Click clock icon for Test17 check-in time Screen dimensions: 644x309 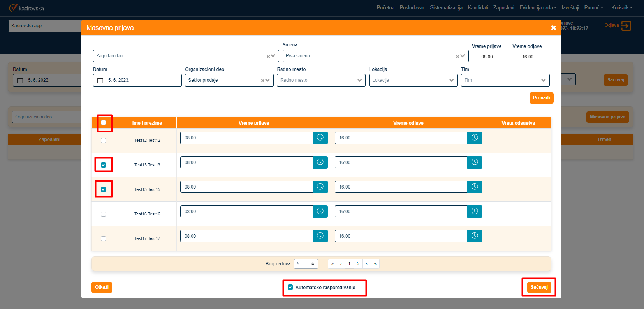320,236
